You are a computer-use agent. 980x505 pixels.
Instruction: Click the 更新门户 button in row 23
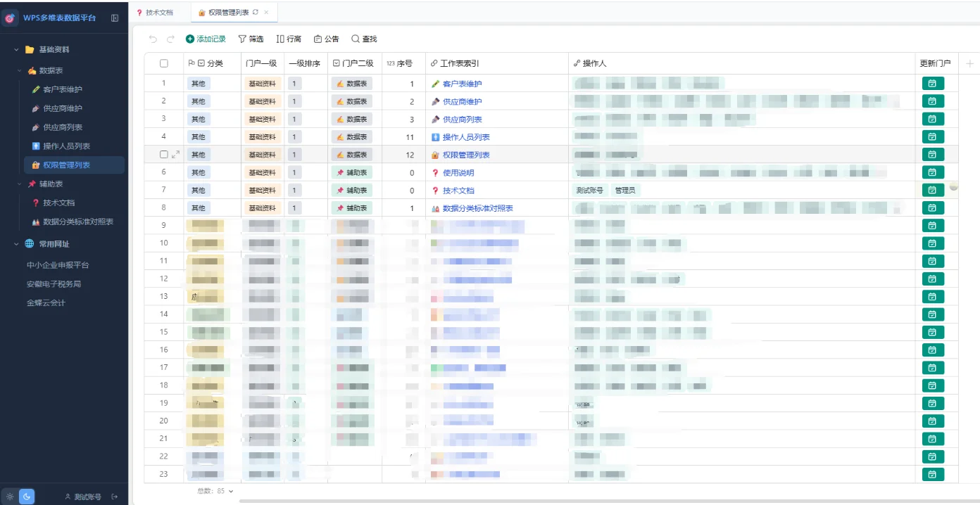pos(933,474)
